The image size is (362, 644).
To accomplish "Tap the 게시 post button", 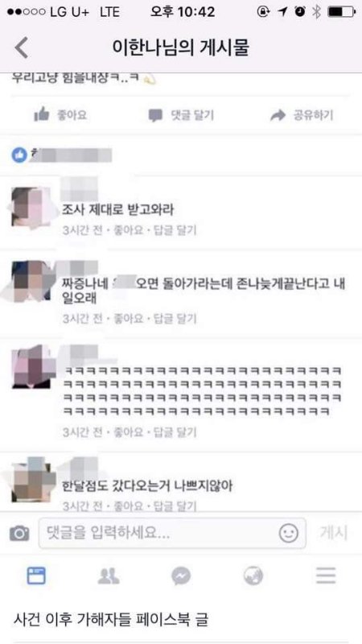I will pos(334,533).
